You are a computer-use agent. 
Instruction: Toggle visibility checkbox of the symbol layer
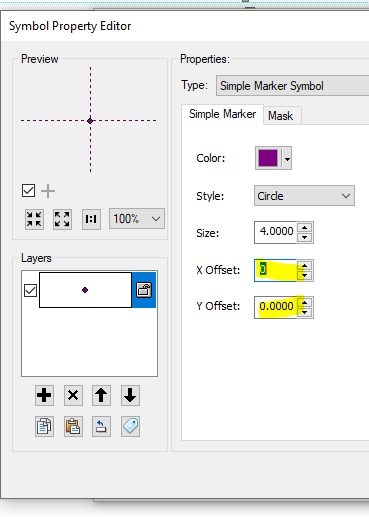30,290
